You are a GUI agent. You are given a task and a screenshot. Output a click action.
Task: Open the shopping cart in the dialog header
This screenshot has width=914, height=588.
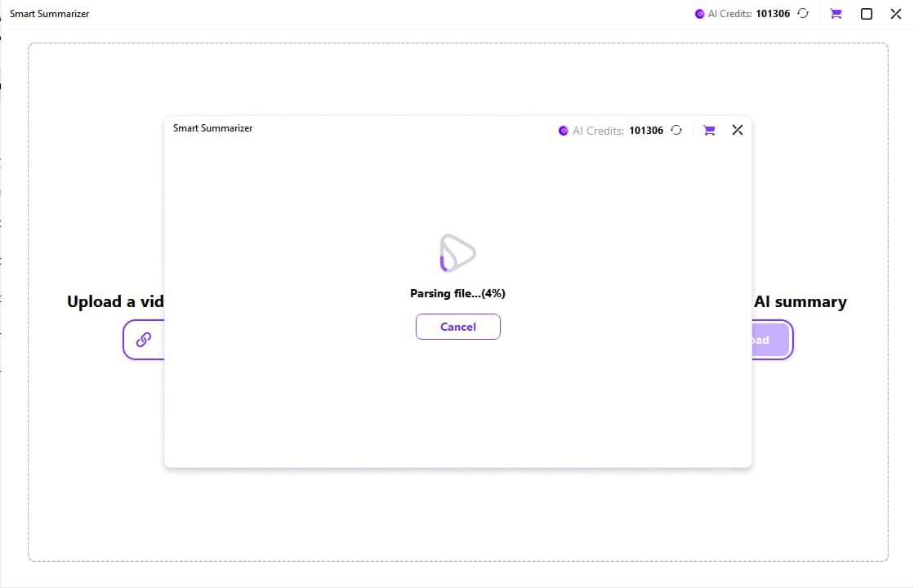coord(709,131)
